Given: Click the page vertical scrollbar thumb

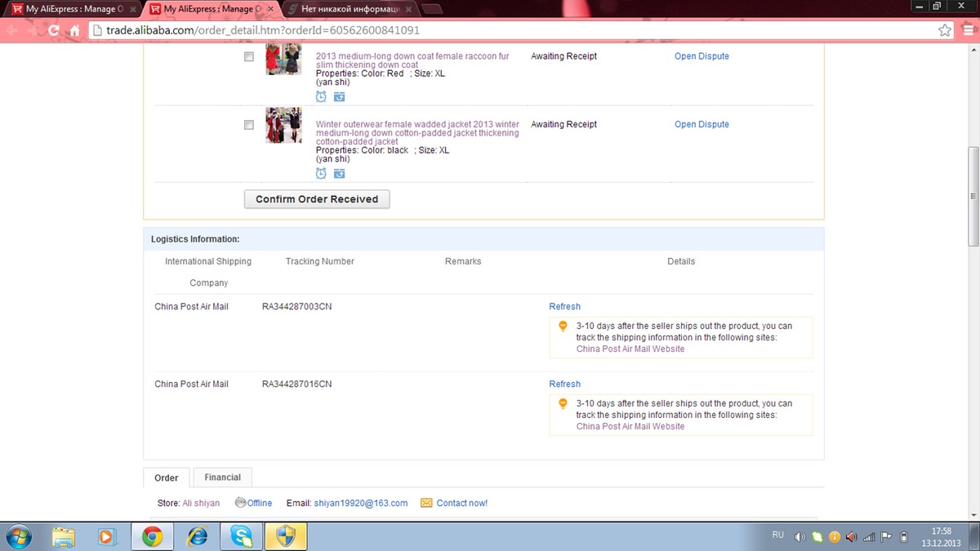Looking at the screenshot, I should (x=973, y=196).
